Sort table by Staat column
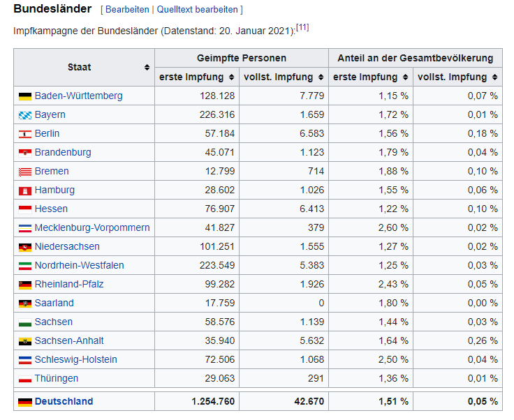The image size is (514, 420). click(x=147, y=68)
